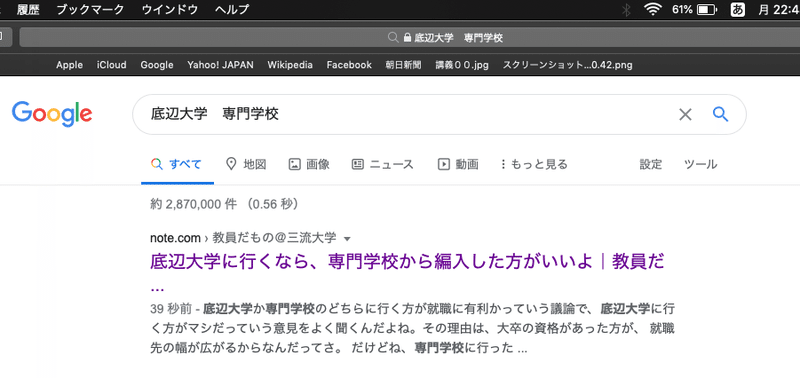Clear search text with the X icon
This screenshot has width=800, height=378.
coord(685,114)
